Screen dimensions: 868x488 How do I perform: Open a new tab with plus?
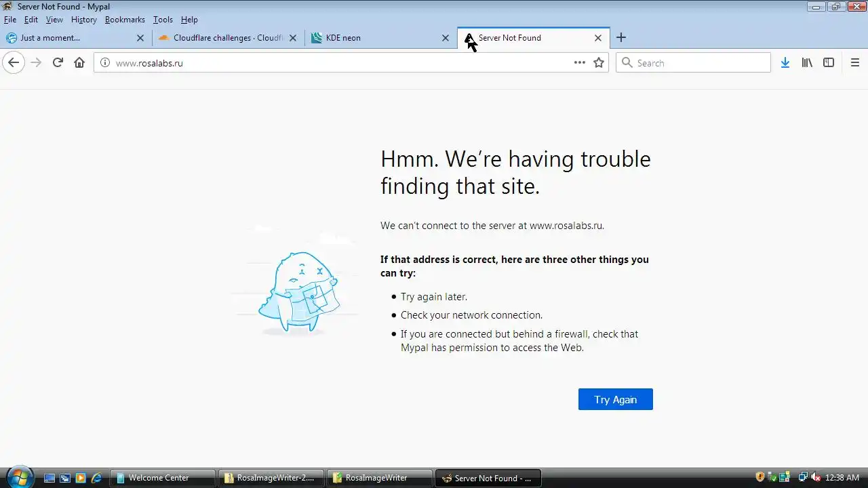click(621, 38)
